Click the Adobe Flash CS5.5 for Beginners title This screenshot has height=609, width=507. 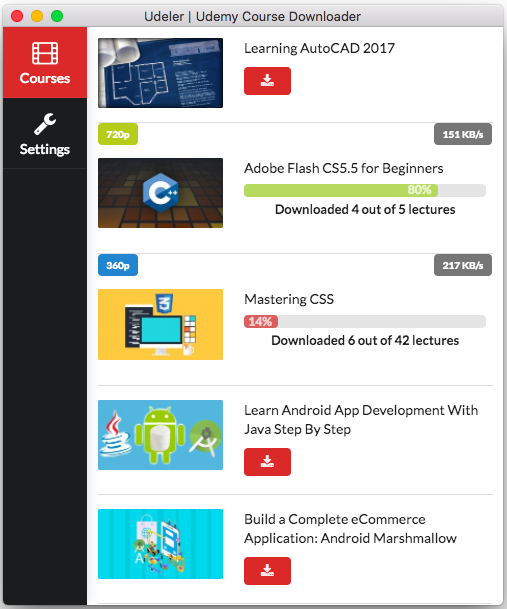tap(343, 169)
